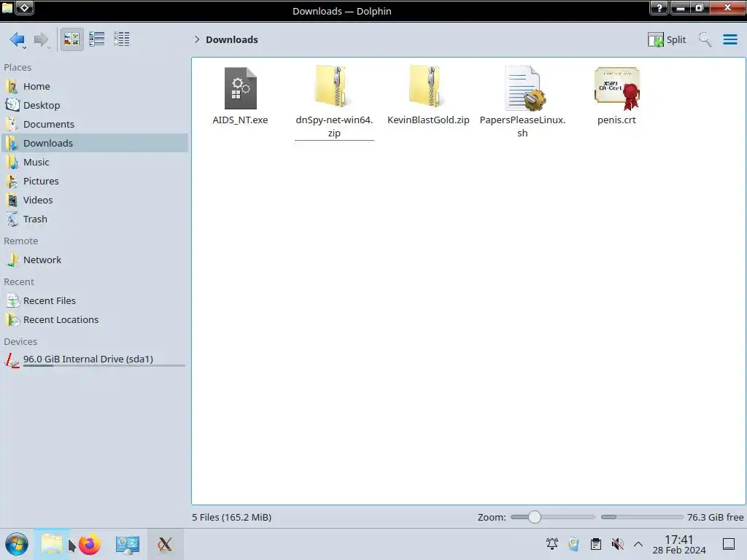Click the forward navigation arrow
This screenshot has height=560, width=747.
point(41,39)
